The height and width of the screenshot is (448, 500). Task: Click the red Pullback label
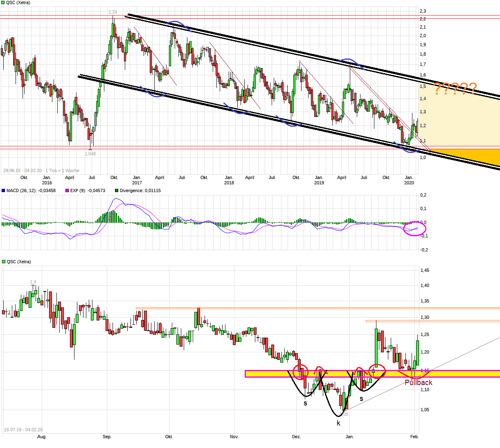tap(418, 383)
